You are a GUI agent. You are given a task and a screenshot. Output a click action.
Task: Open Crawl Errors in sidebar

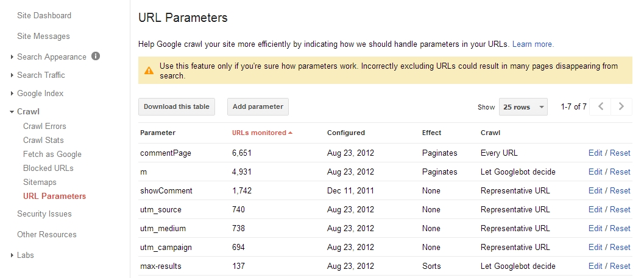(x=44, y=126)
